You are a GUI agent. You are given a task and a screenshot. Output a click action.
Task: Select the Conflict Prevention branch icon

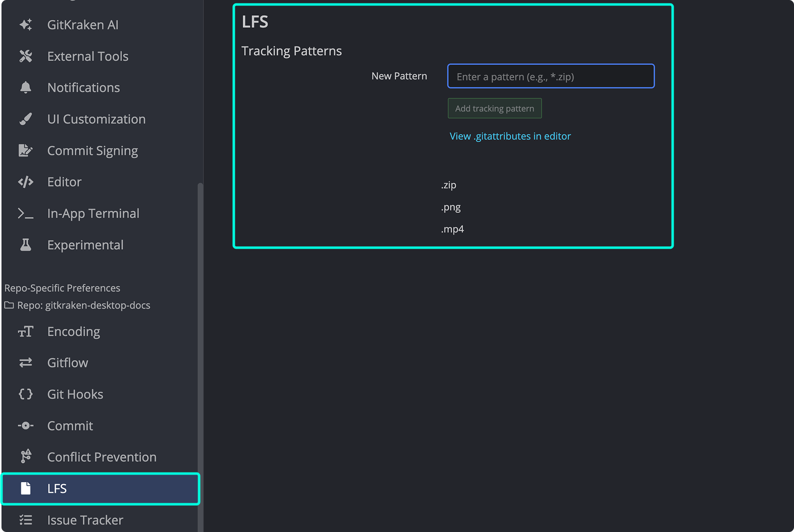[x=26, y=457]
